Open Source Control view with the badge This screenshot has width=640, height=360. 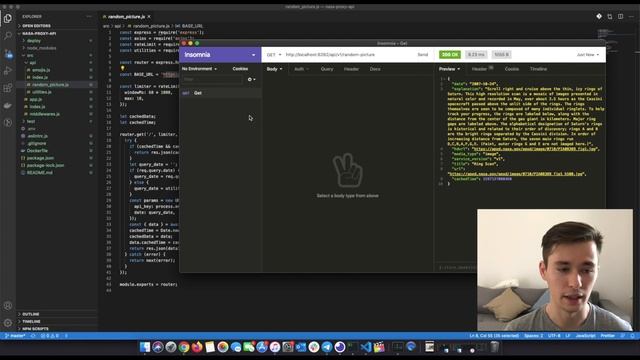click(8, 53)
